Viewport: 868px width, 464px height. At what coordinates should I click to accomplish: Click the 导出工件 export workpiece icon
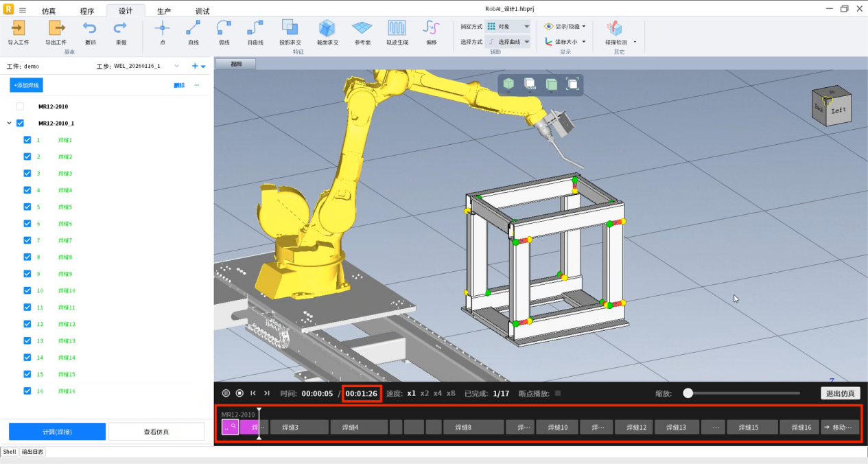(56, 28)
